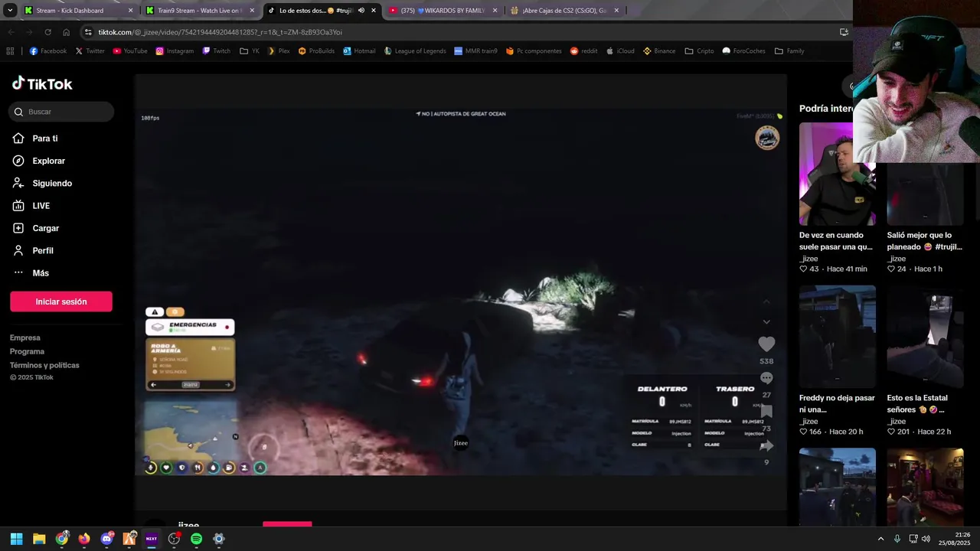Open the Family bookmarks folder
Image resolution: width=980 pixels, height=551 pixels.
pos(789,51)
